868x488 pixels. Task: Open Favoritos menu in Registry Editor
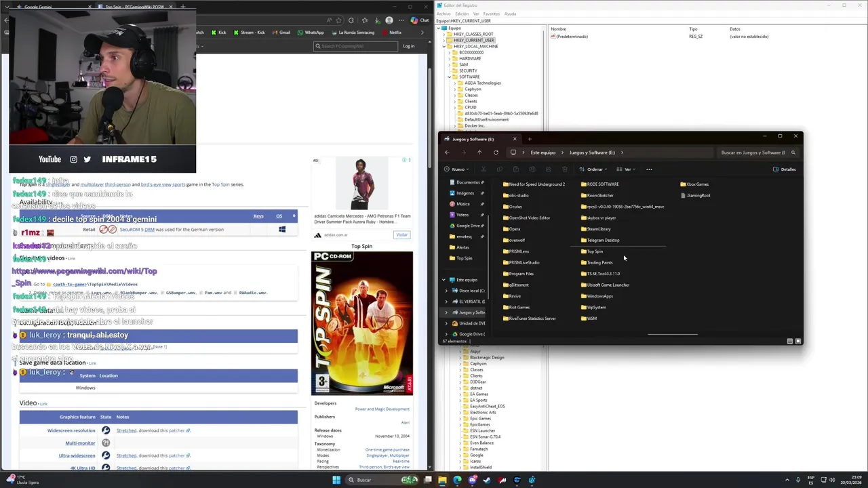point(492,14)
